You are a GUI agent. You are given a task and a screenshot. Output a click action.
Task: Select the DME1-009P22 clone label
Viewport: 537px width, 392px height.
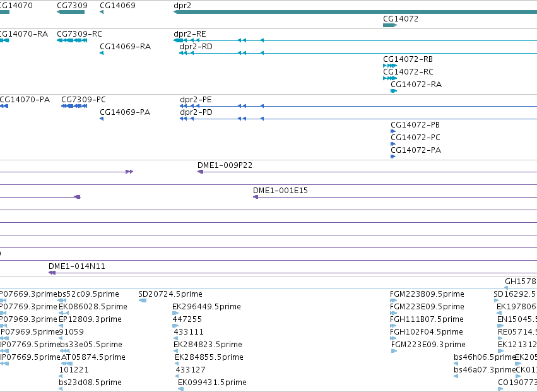pyautogui.click(x=225, y=165)
